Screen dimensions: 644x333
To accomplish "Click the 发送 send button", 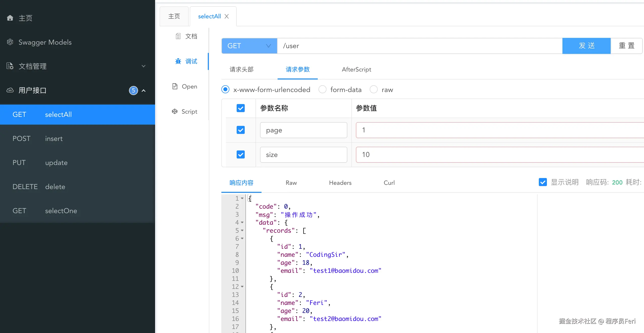I will tap(586, 46).
